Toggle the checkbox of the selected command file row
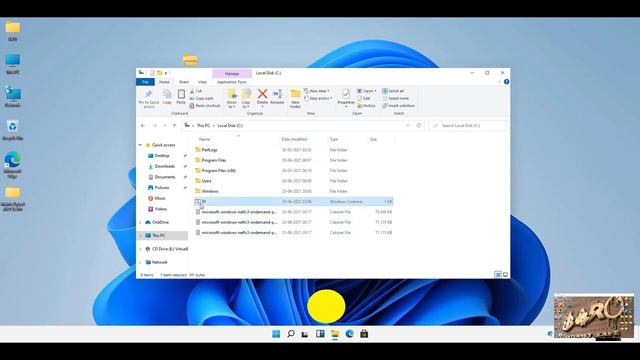 (197, 201)
